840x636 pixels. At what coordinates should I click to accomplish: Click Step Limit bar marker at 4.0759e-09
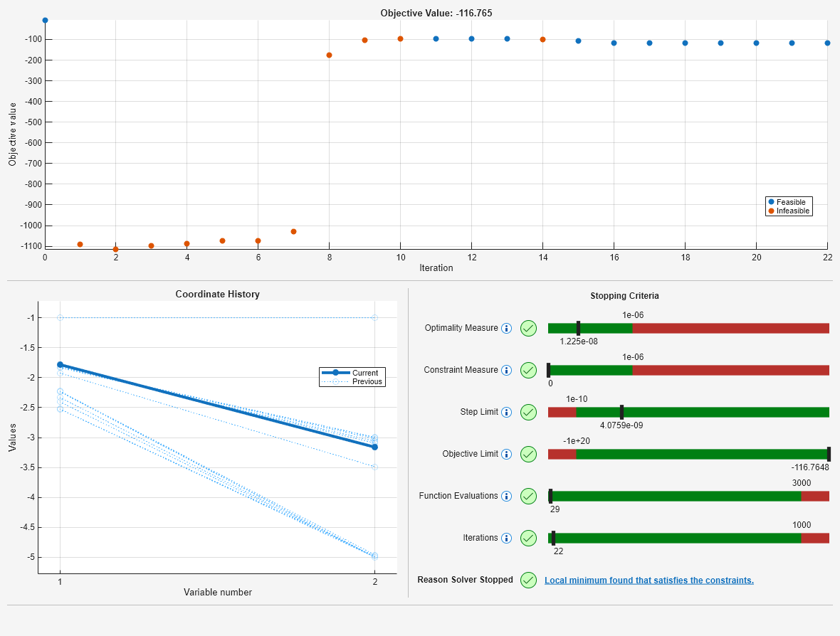[621, 412]
